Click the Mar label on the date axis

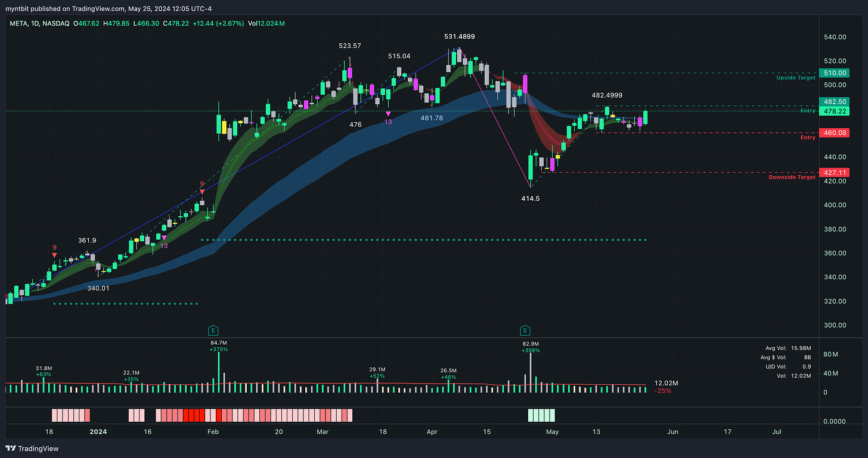(x=323, y=431)
